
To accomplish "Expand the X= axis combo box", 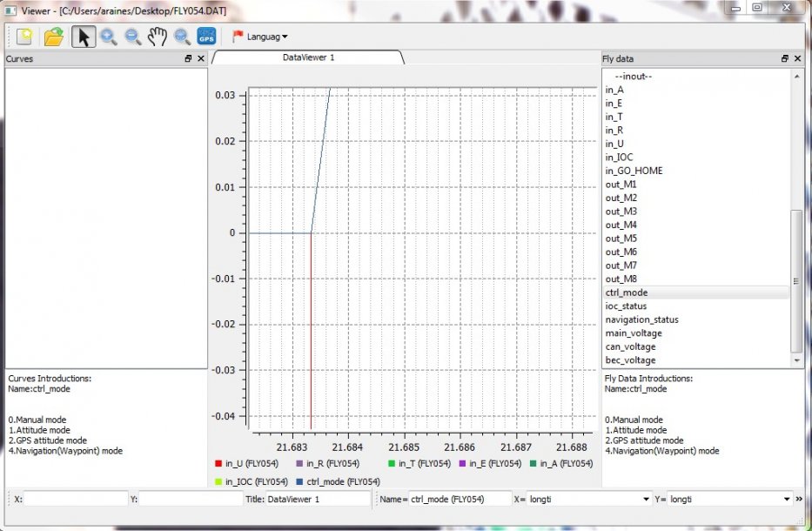I will click(x=646, y=499).
